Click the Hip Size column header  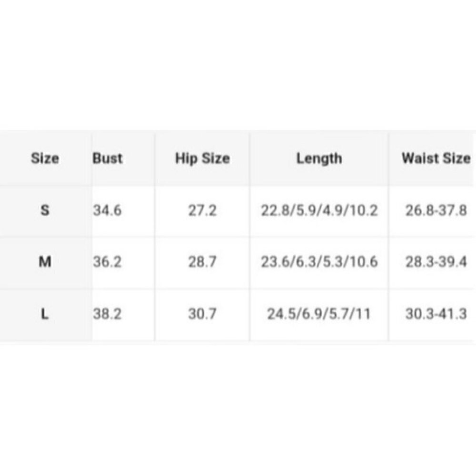(202, 159)
